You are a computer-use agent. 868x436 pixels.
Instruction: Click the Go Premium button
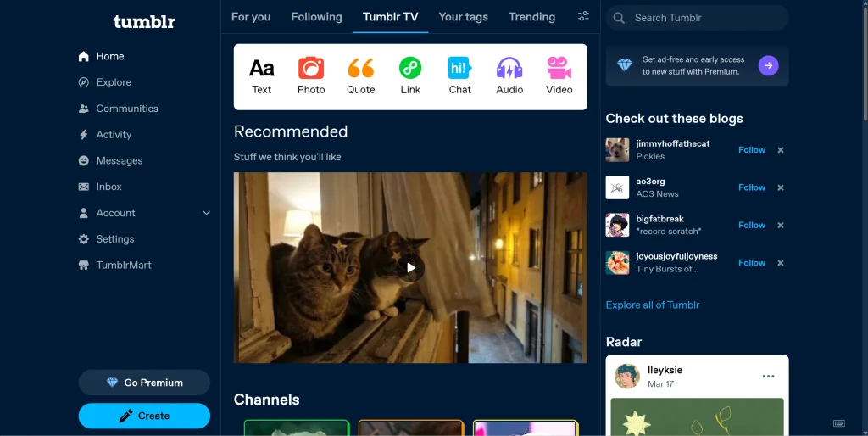pos(144,383)
